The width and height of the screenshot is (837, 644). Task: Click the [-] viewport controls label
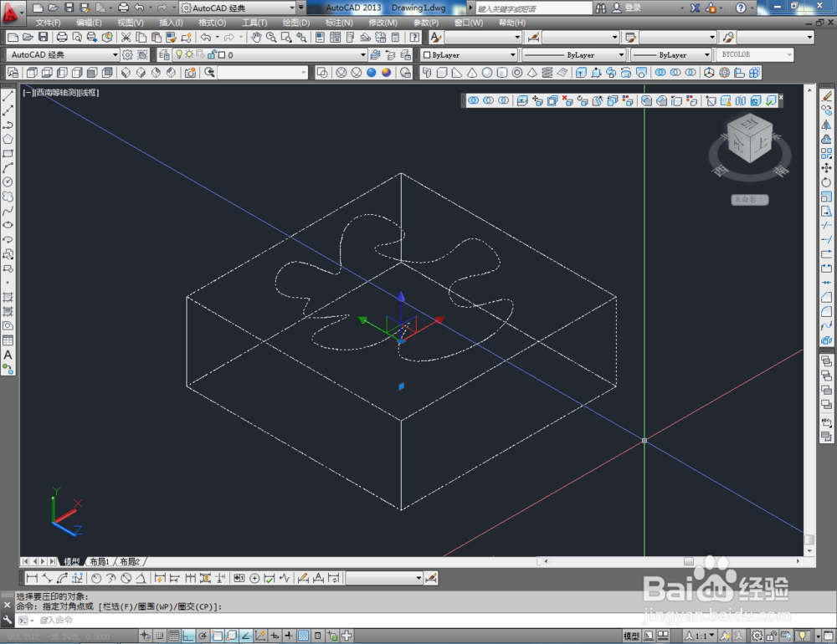(x=28, y=92)
